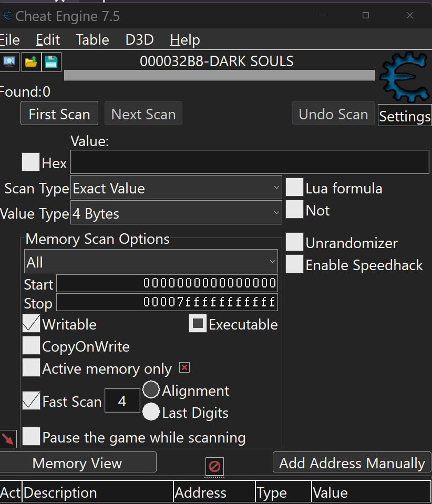Open advanced options via red arrow icon

pyautogui.click(x=7, y=438)
